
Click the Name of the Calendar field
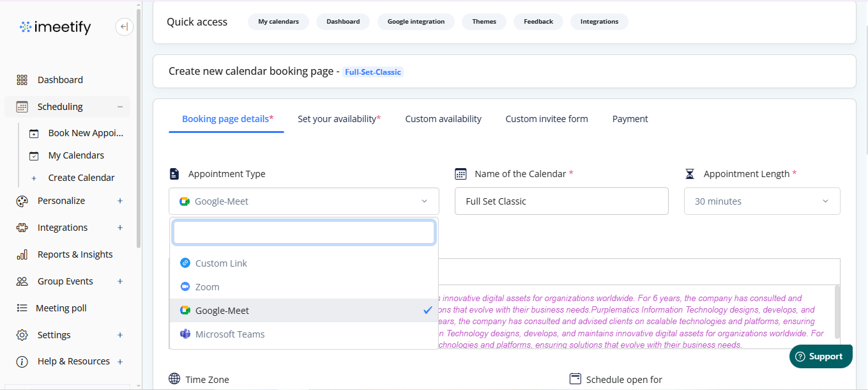pyautogui.click(x=561, y=201)
